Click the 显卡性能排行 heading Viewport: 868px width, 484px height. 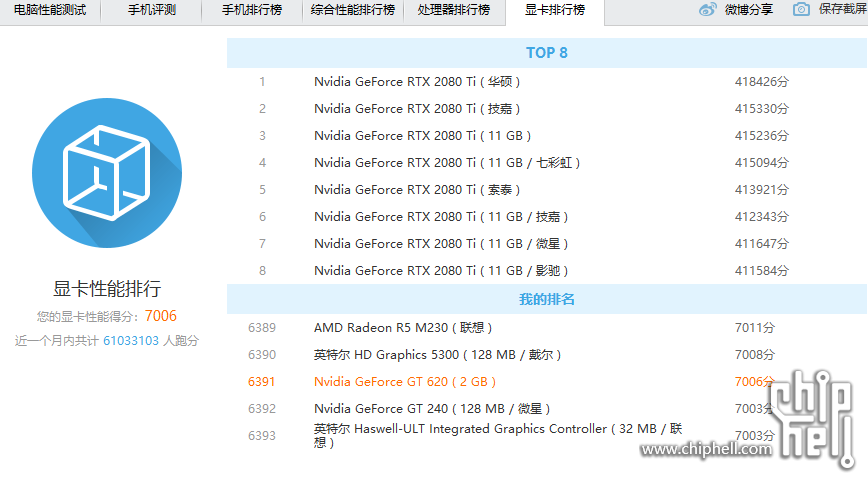click(107, 289)
